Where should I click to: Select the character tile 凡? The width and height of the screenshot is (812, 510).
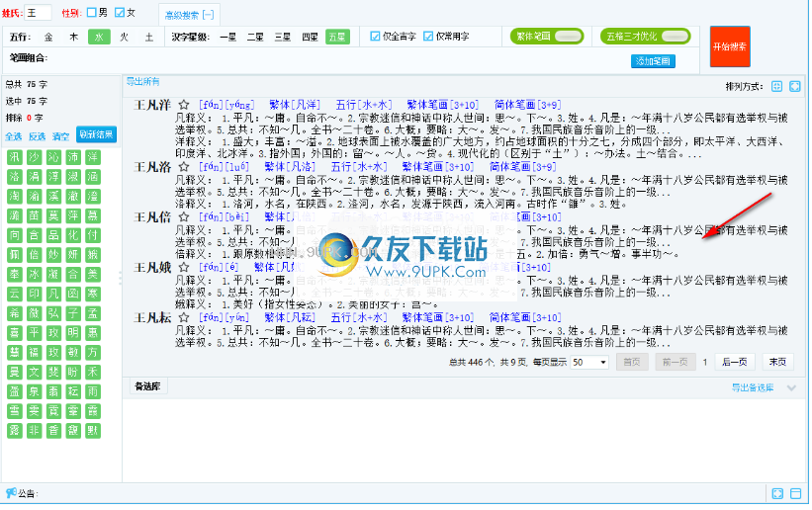click(x=53, y=294)
